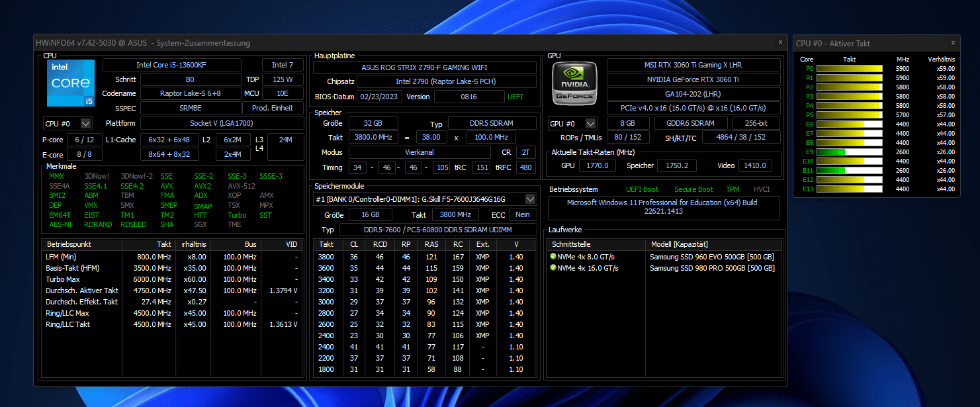The image size is (980, 407).
Task: Select the Ring/LLC Max row
Action: pyautogui.click(x=172, y=313)
